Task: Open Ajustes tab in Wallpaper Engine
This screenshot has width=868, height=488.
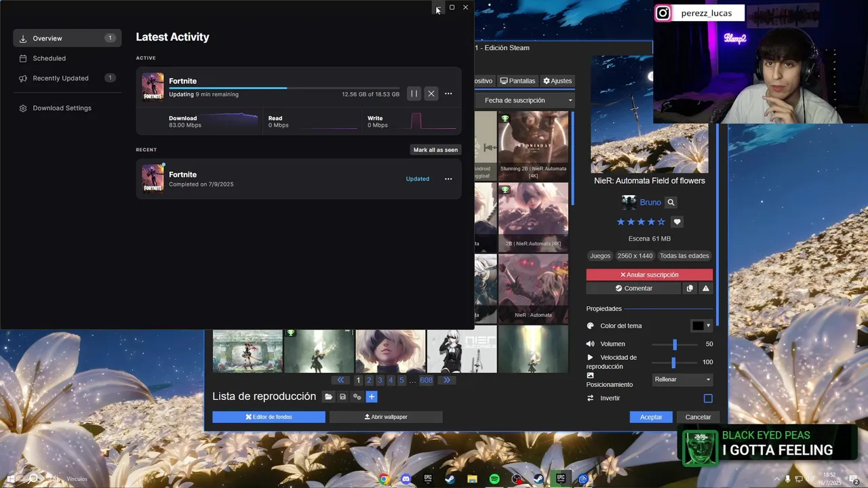Action: click(x=557, y=81)
